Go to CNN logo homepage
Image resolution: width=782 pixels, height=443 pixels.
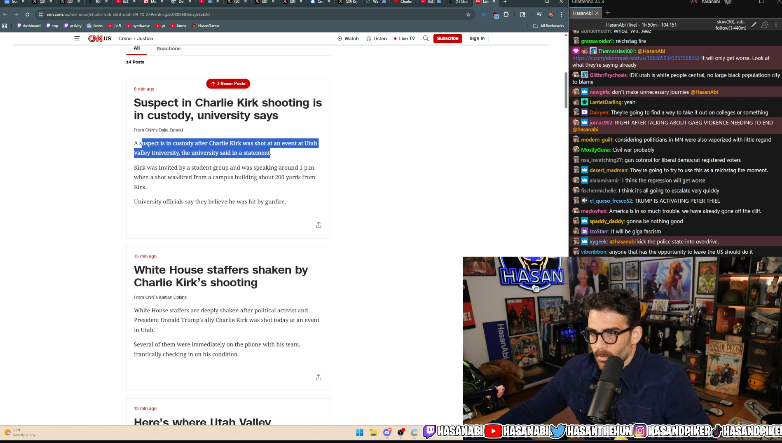pos(95,38)
